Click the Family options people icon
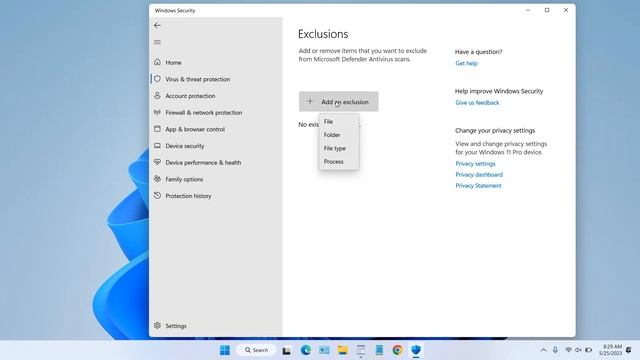 (157, 179)
